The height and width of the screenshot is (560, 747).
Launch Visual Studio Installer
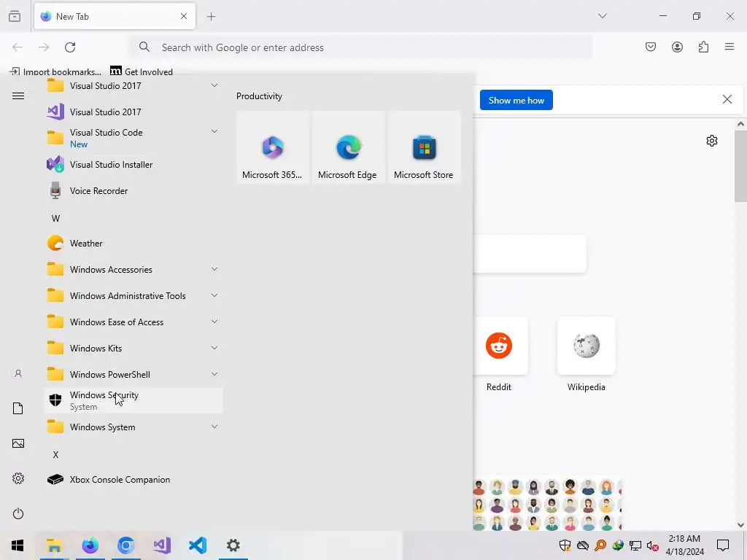(133, 164)
